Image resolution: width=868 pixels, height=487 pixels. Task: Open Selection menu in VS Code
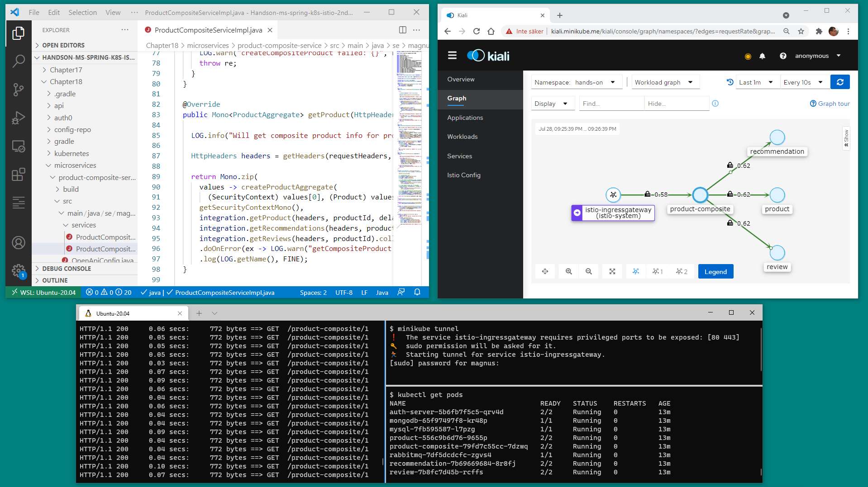82,12
